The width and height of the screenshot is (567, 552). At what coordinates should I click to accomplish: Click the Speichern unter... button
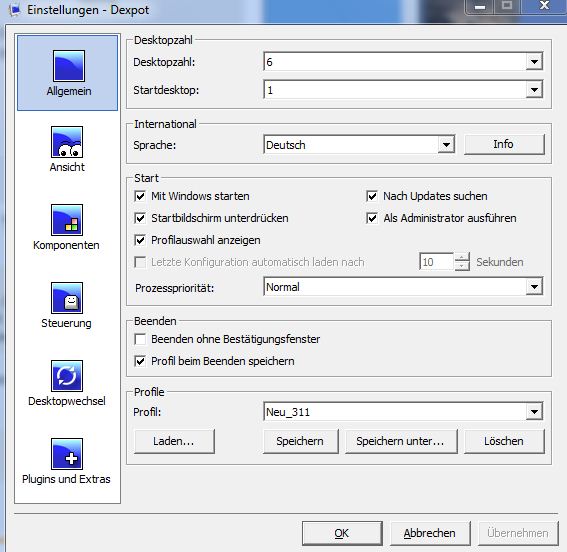coord(401,441)
